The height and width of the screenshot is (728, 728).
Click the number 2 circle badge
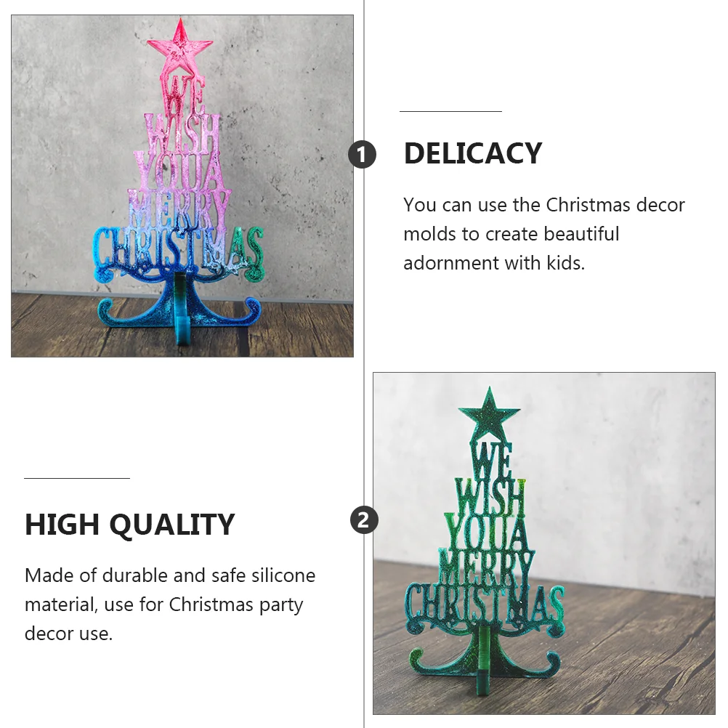pos(364,520)
